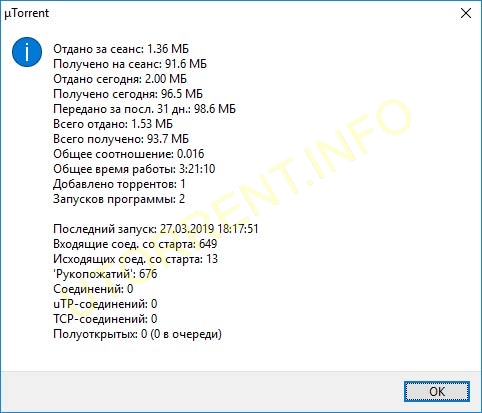The image size is (482, 413).
Task: Click the 'Общее время работы' line
Action: point(134,169)
